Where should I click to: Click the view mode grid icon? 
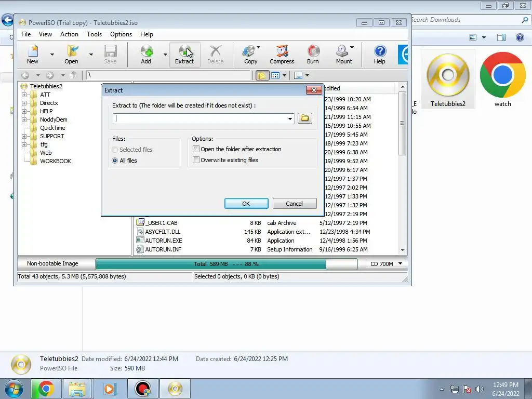point(275,75)
